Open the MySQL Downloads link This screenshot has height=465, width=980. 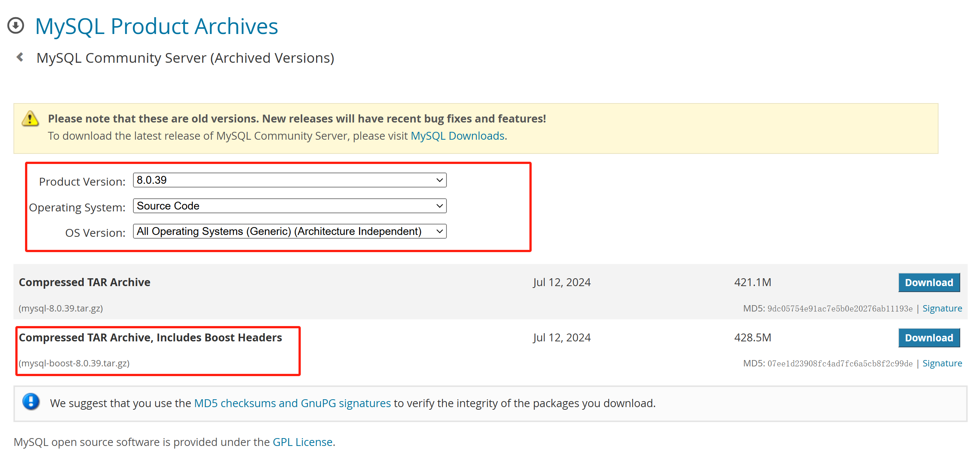coord(457,136)
